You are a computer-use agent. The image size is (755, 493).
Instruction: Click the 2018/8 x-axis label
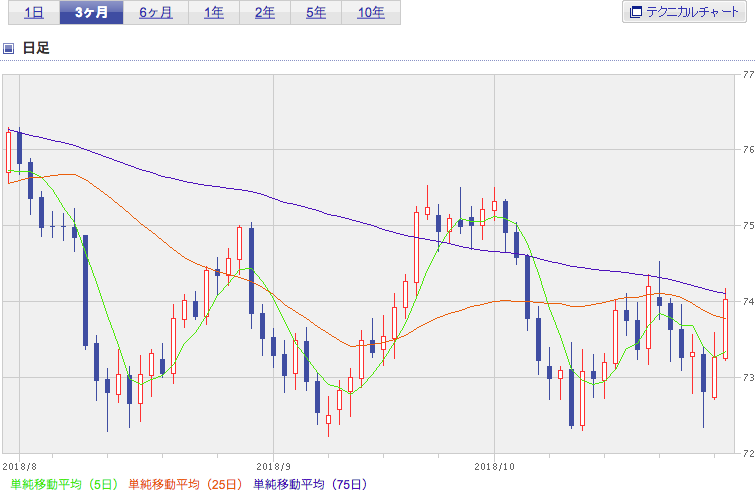19,467
